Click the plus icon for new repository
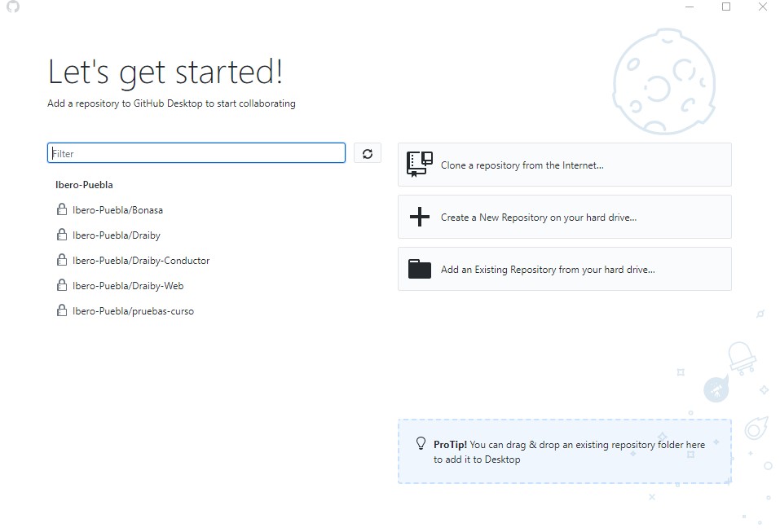Image resolution: width=780 pixels, height=532 pixels. pos(420,217)
